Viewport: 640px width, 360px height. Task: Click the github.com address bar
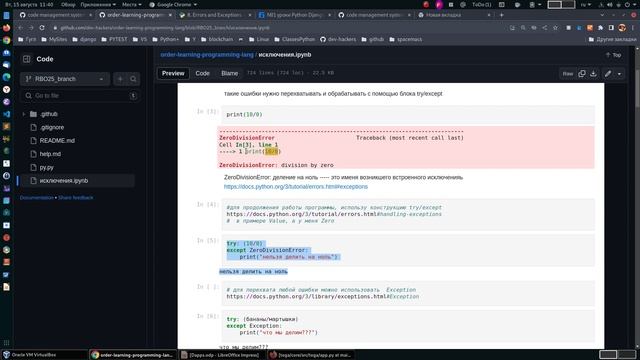tap(278, 28)
